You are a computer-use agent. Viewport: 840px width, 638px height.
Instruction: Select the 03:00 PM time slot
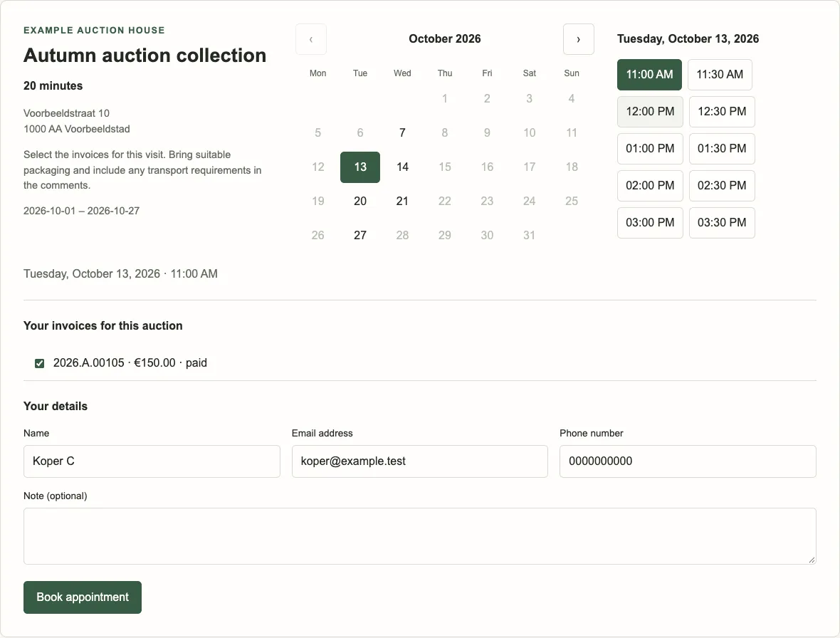pos(650,222)
